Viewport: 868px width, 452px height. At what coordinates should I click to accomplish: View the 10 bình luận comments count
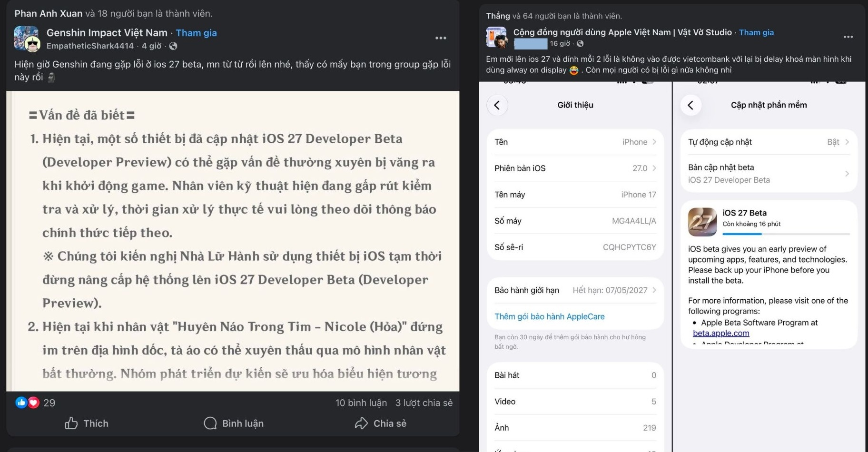tap(361, 403)
